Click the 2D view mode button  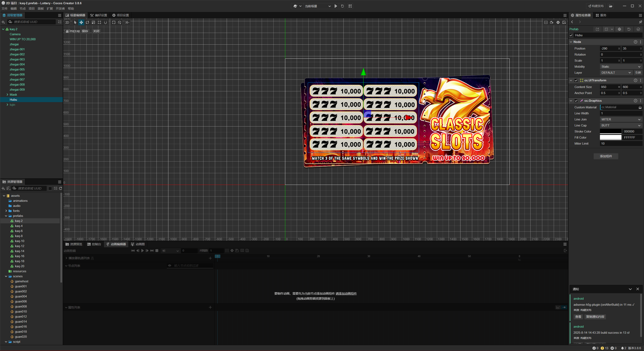[67, 23]
